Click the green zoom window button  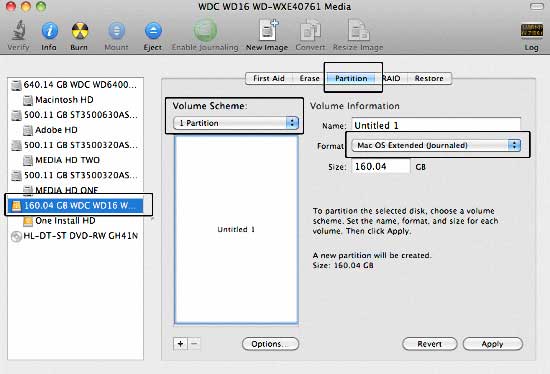coord(41,6)
